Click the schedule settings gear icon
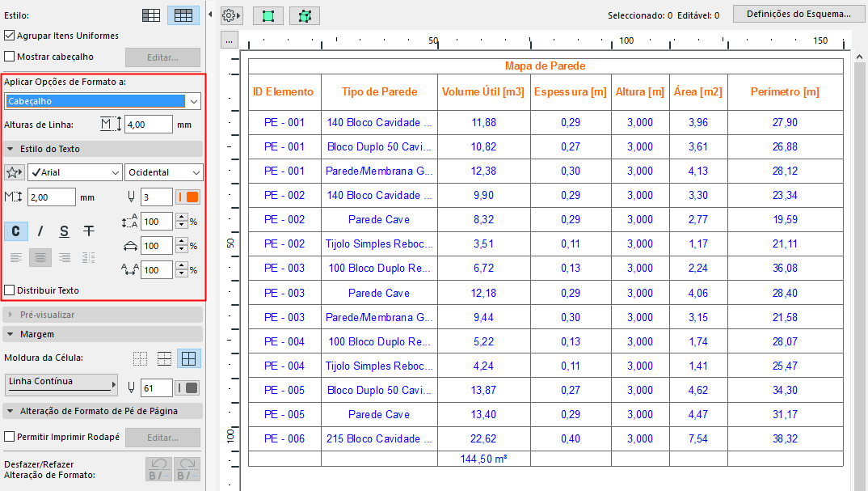 tap(231, 15)
